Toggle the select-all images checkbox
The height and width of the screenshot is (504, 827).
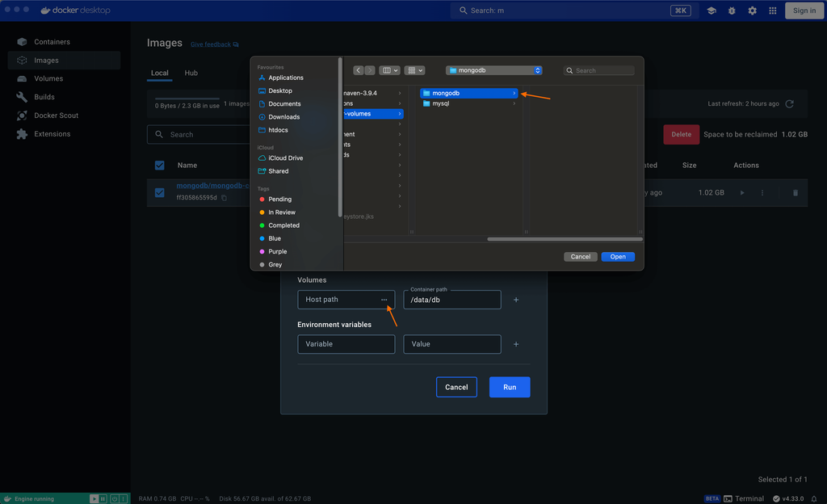point(159,166)
